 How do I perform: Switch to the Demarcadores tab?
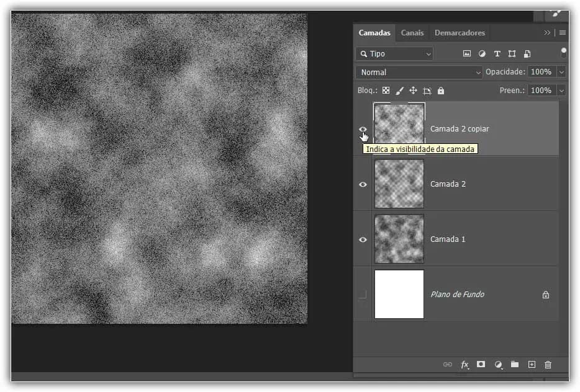[x=460, y=33]
